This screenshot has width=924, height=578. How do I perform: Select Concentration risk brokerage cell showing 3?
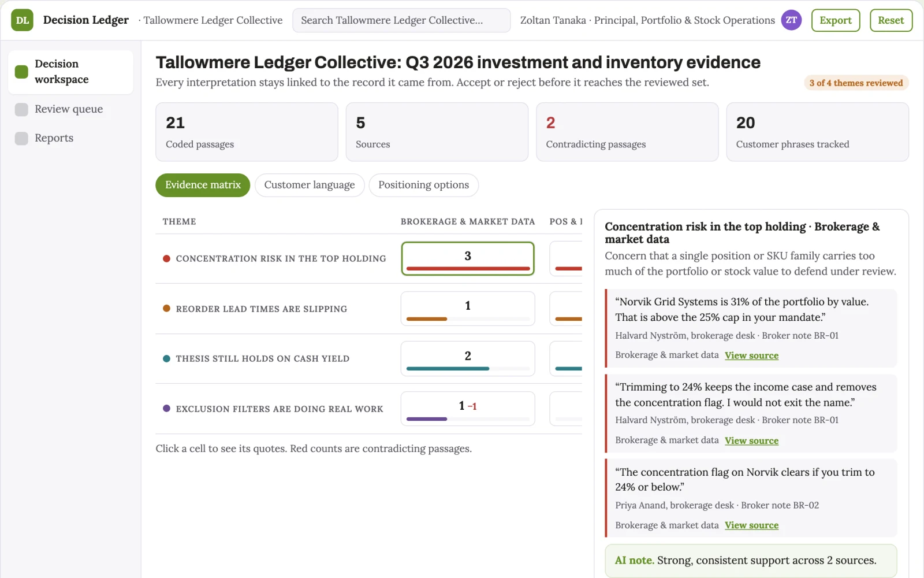(x=468, y=258)
